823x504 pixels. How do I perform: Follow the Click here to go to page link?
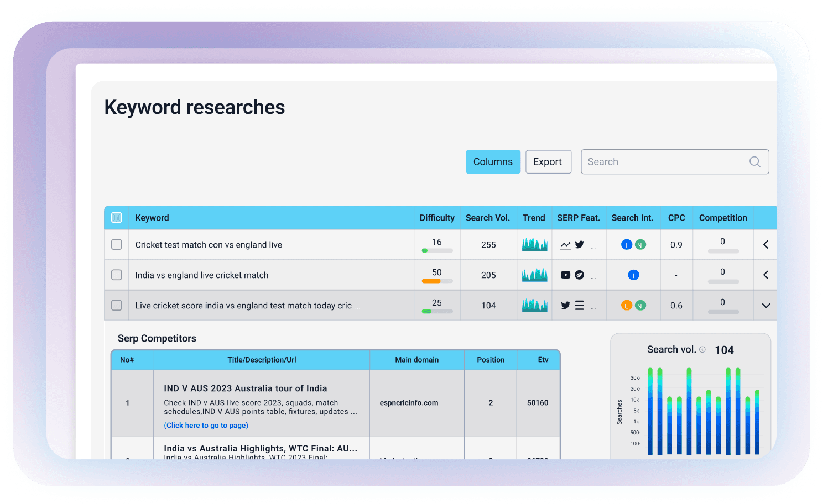[206, 426]
